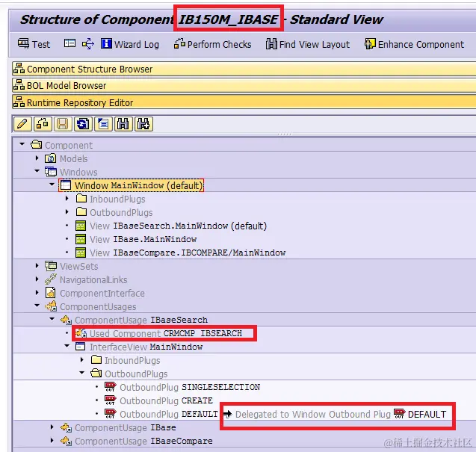Click the binoculars find icon
This screenshot has width=476, height=452.
(x=123, y=124)
